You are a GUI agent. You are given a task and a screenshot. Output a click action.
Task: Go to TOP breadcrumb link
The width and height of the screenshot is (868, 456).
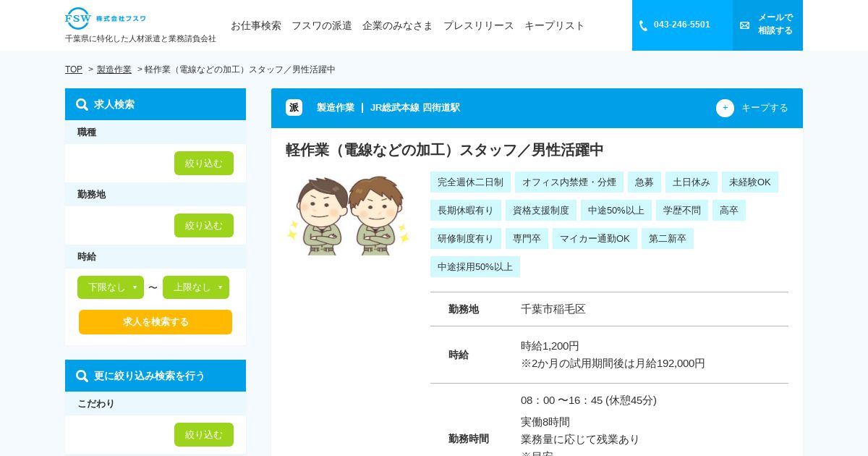(x=74, y=69)
